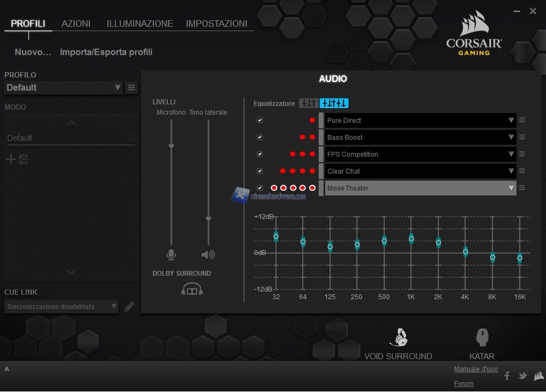Click the pencil icon beside CUE Link

[130, 307]
